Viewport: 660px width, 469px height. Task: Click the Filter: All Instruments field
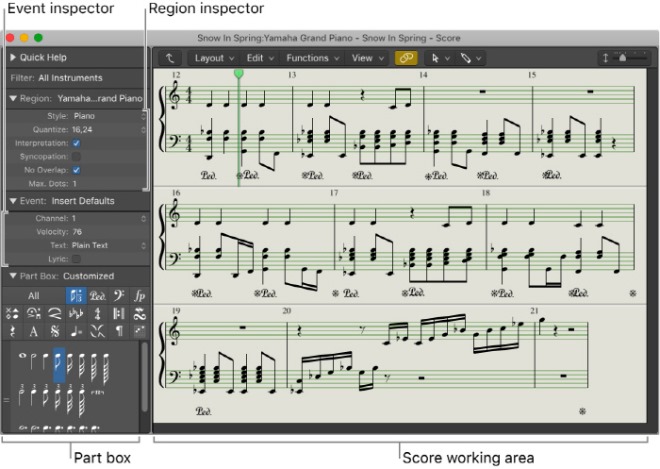tap(77, 78)
